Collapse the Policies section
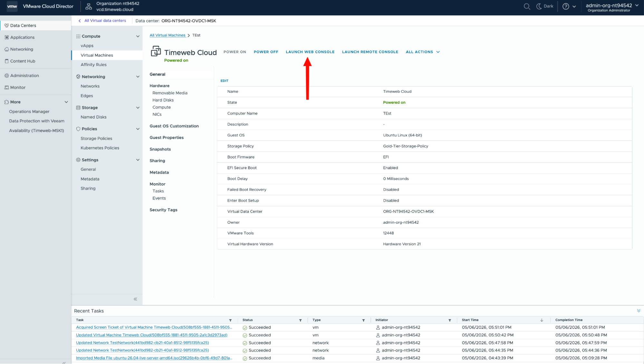 [138, 129]
